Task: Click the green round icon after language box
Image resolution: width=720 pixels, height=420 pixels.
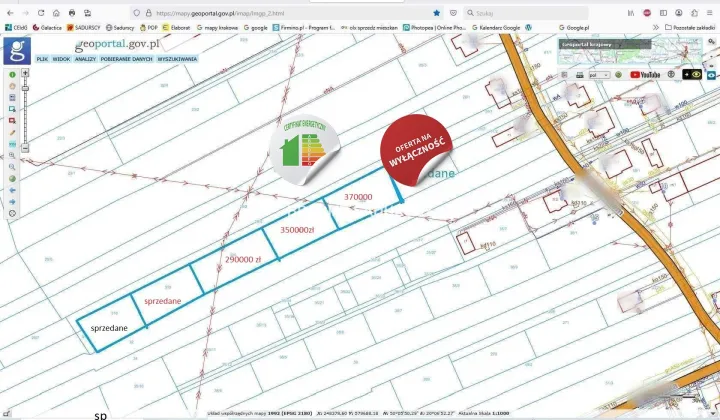Action: [619, 75]
